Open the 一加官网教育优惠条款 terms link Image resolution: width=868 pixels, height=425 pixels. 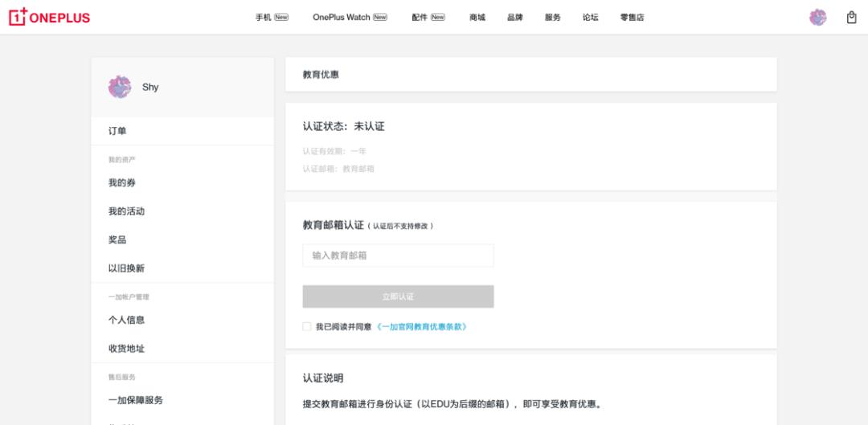coord(421,327)
